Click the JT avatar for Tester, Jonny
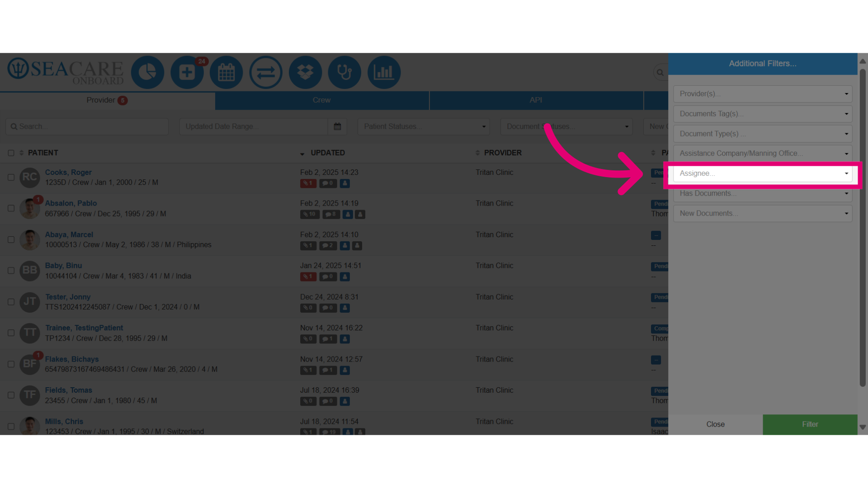 (x=30, y=302)
